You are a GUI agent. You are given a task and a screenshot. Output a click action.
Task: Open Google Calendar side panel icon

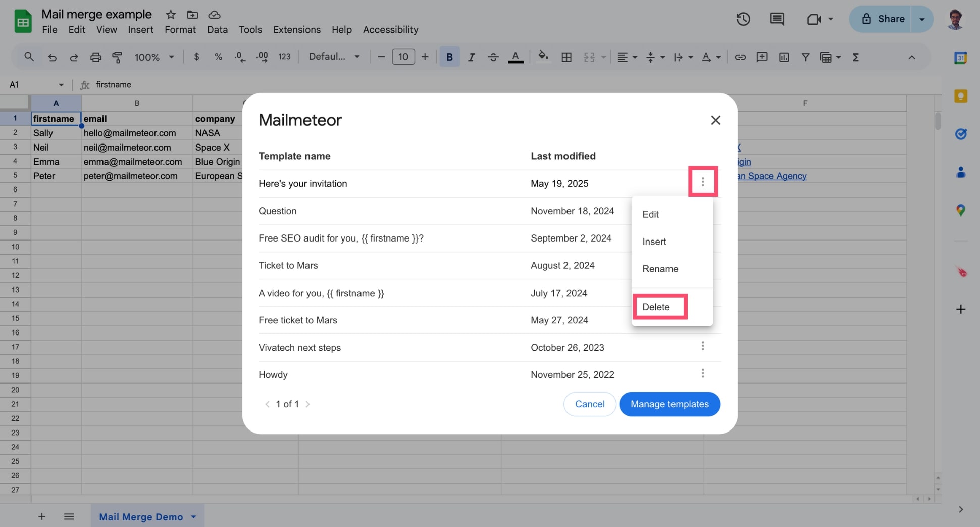point(960,58)
